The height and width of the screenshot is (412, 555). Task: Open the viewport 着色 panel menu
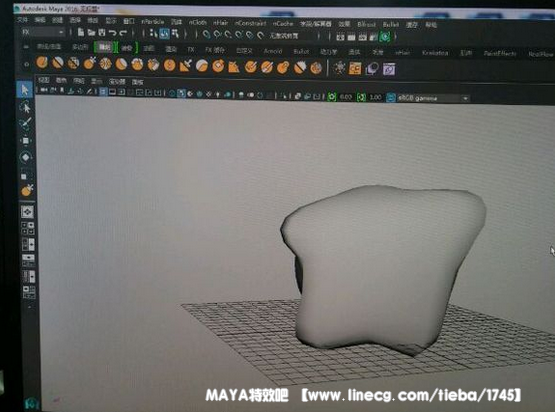[61, 81]
